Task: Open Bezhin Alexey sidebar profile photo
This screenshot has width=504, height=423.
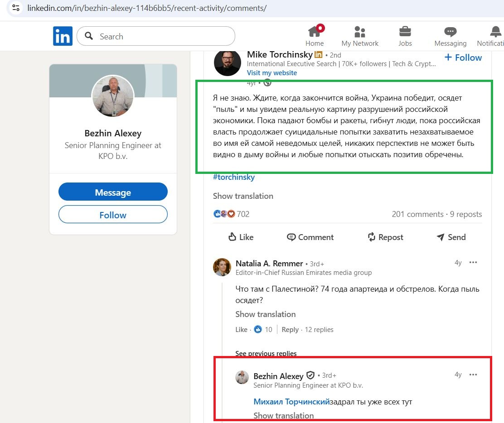Action: [113, 96]
